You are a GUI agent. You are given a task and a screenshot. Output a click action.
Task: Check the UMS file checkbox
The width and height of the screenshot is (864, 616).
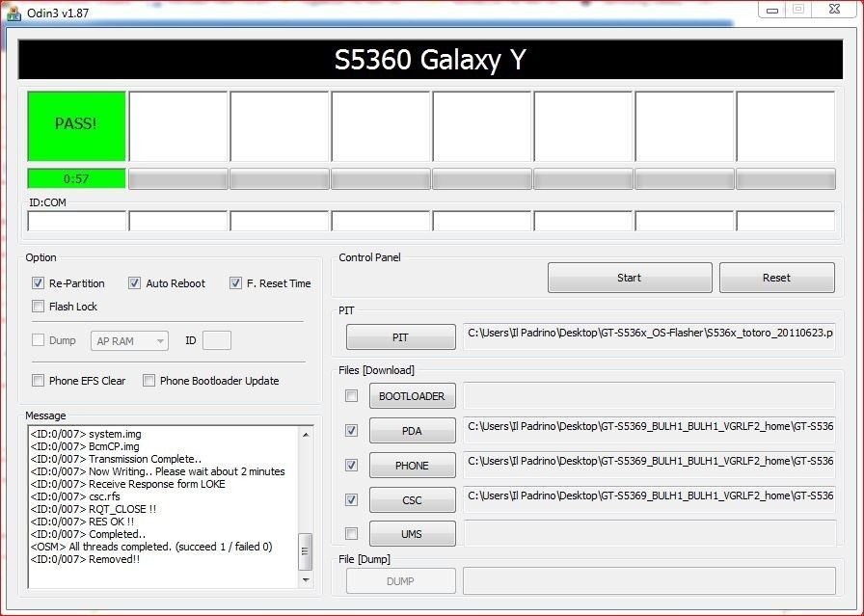point(351,533)
